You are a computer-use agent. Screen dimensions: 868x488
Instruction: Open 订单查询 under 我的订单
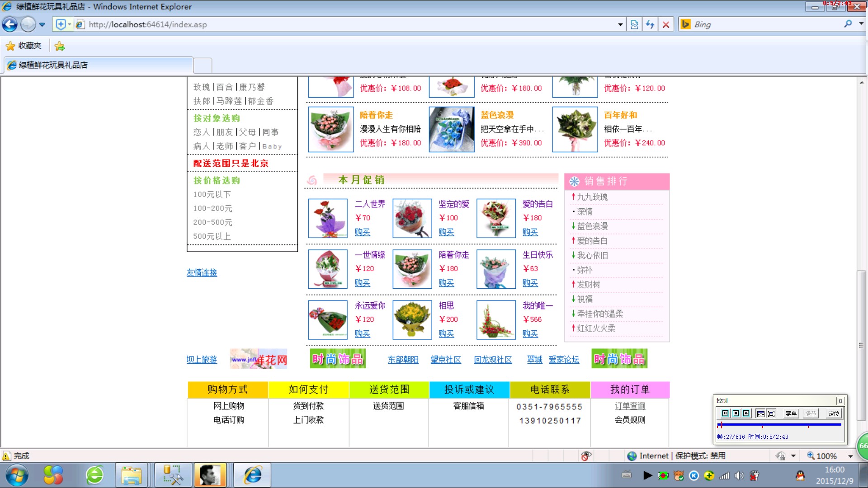click(630, 406)
